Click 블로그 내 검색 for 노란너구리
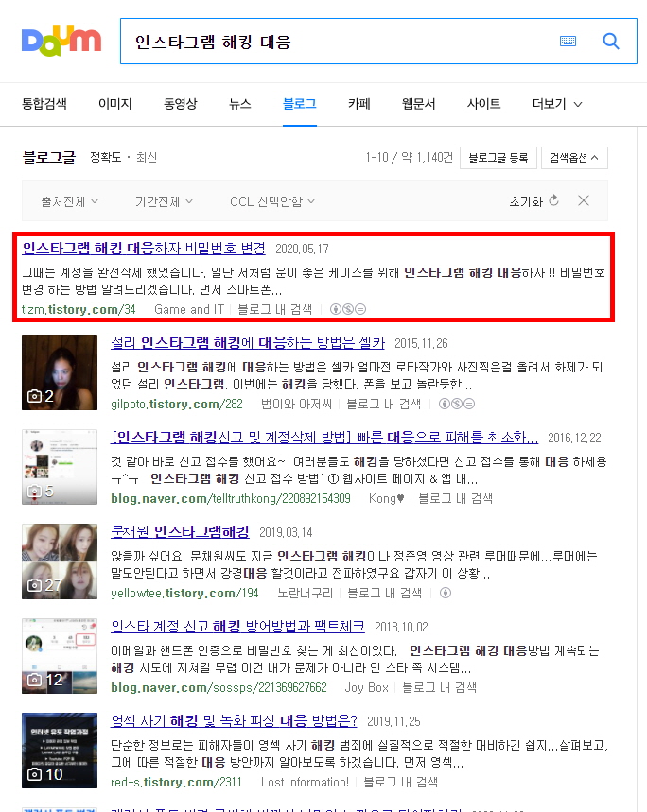Viewport: 647px width, 812px height. point(385,594)
